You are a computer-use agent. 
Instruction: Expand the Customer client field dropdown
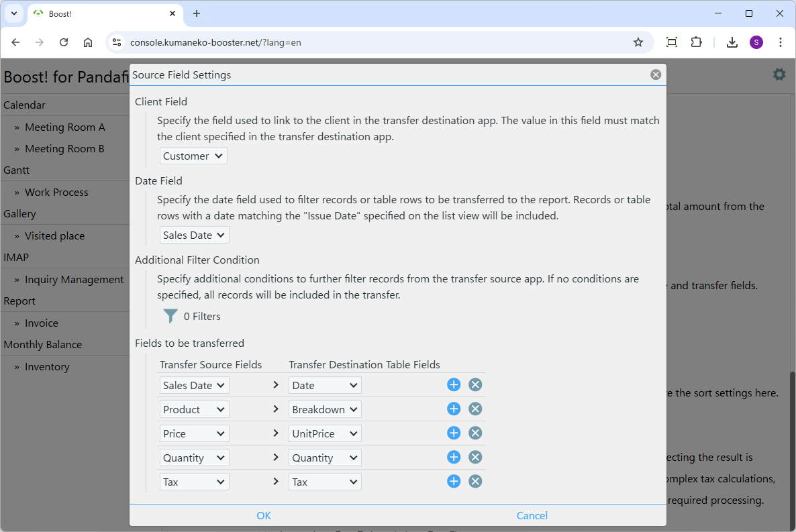tap(193, 156)
